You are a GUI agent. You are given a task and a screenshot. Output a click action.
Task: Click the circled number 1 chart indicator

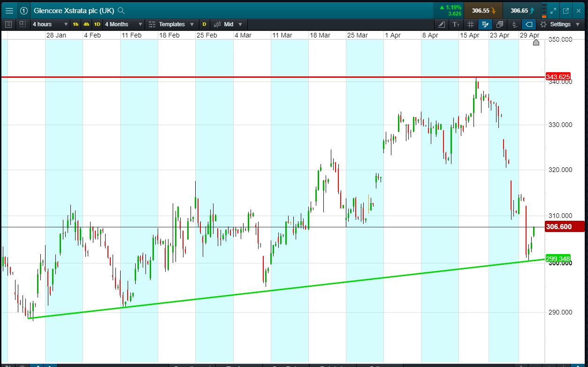pos(24,10)
